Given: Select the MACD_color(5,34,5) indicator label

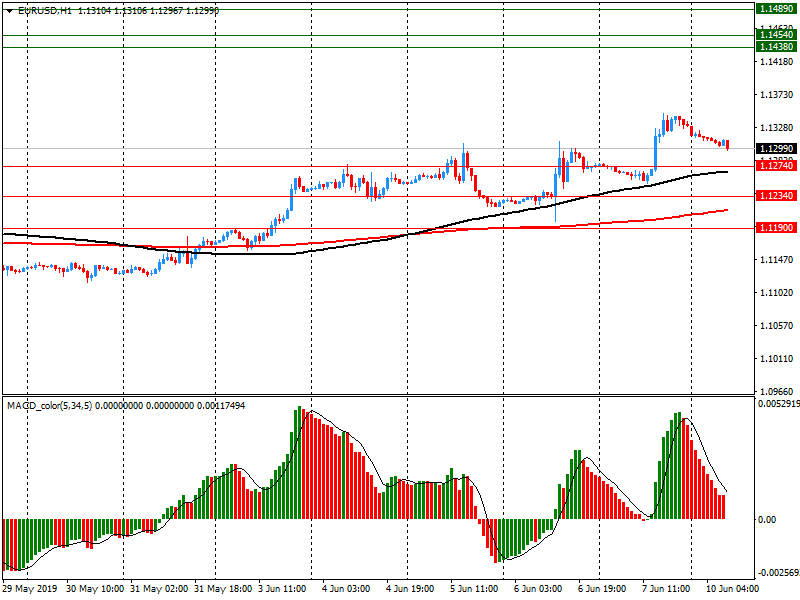Looking at the screenshot, I should click(x=49, y=406).
